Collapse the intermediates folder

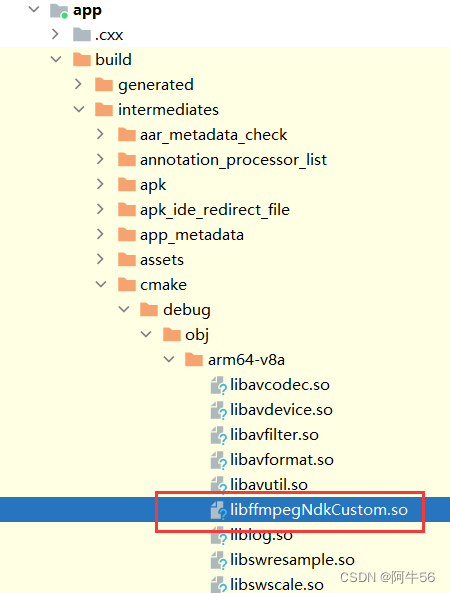(x=79, y=109)
